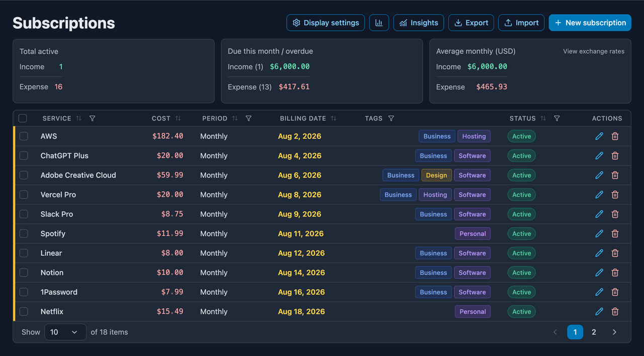Sort by the Cost column
The width and height of the screenshot is (644, 356).
pyautogui.click(x=178, y=118)
